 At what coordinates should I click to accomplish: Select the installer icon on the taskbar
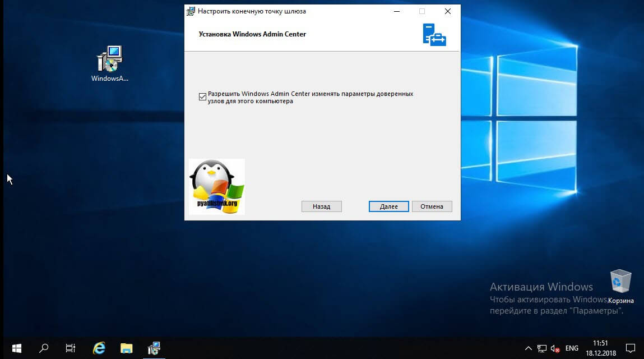(x=154, y=348)
